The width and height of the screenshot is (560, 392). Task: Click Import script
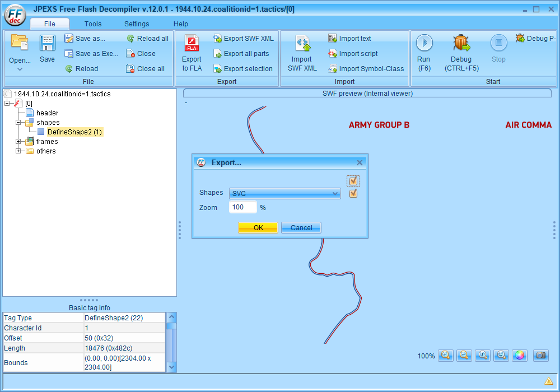tap(353, 54)
